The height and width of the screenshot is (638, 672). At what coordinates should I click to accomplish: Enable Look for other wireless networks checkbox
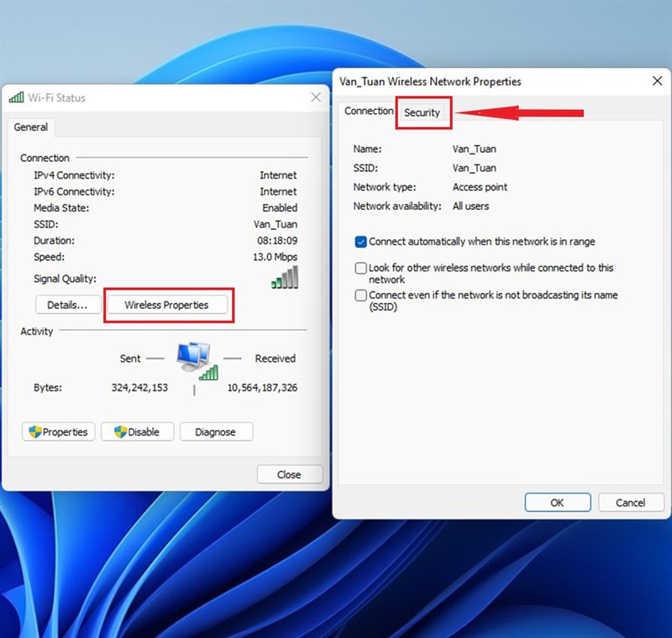tap(361, 268)
